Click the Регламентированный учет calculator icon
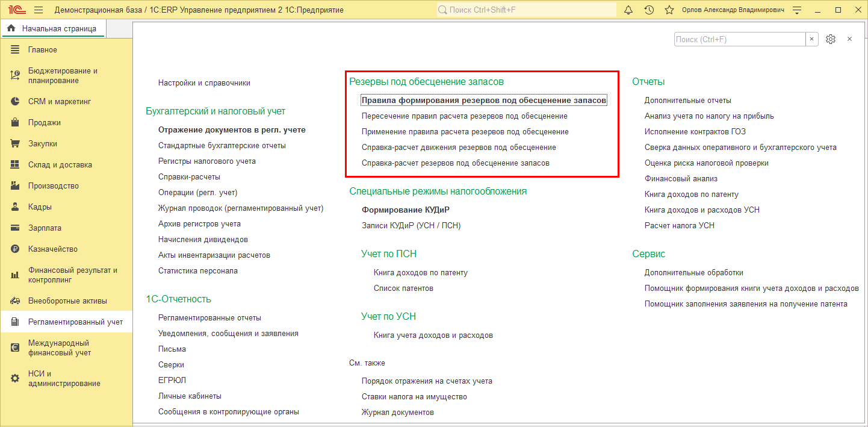The image size is (868, 427). [x=16, y=322]
